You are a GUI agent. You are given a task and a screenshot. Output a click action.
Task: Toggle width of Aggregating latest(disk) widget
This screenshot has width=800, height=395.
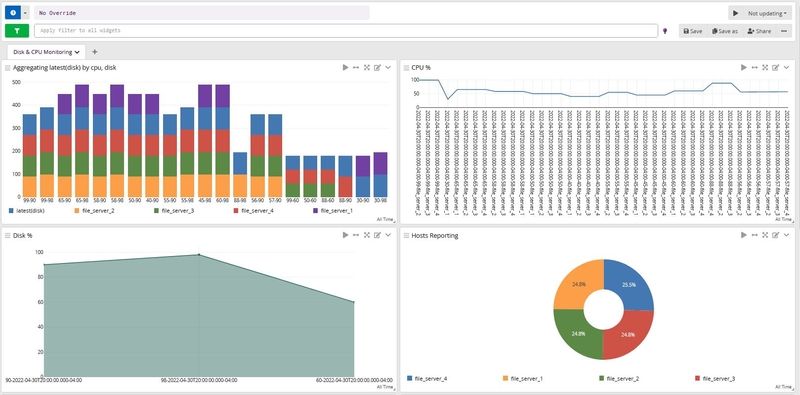356,67
